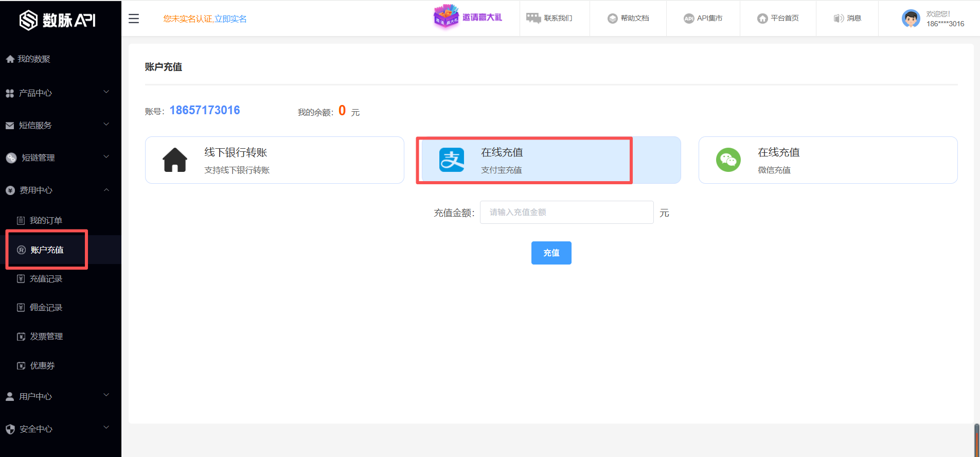Viewport: 980px width, 457px height.
Task: Open messages via speaker icon
Action: tap(838, 19)
